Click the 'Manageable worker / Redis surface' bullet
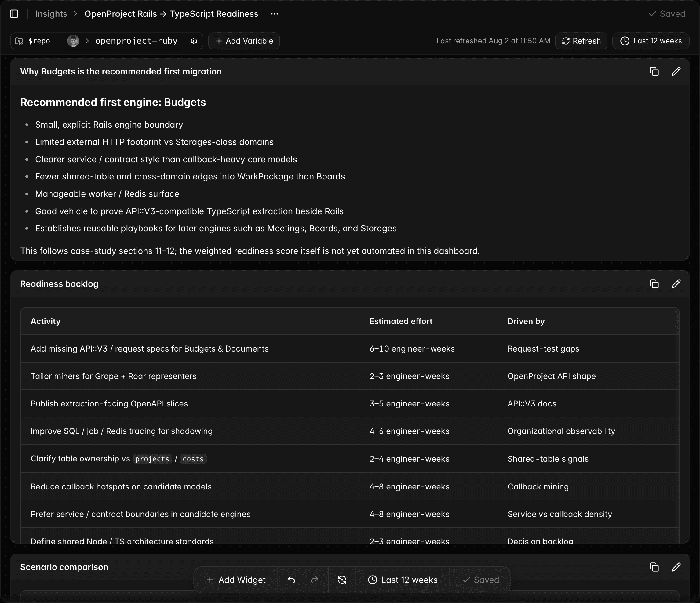700x603 pixels. pyautogui.click(x=107, y=194)
